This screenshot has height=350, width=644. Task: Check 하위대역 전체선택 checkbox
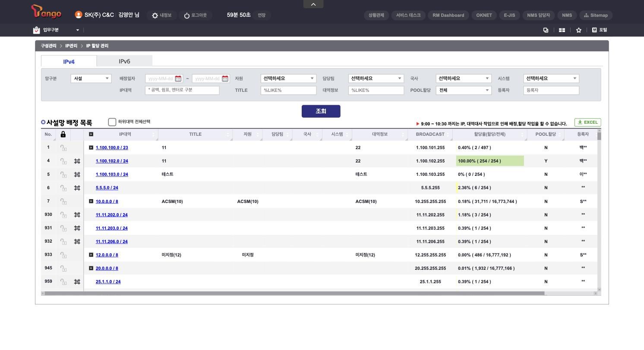112,122
